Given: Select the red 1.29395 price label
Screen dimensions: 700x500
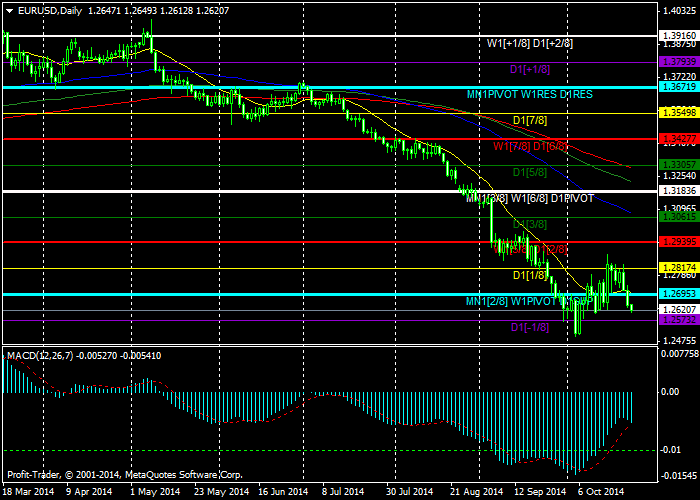Looking at the screenshot, I should click(x=679, y=242).
